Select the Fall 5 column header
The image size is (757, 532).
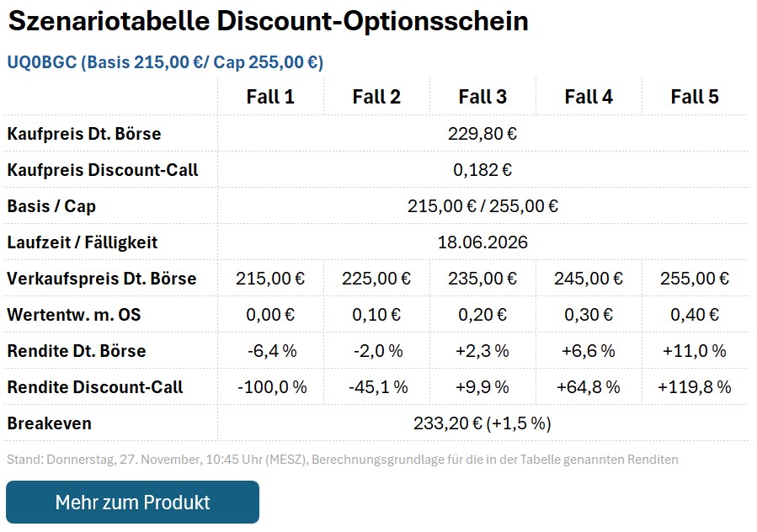click(x=695, y=96)
